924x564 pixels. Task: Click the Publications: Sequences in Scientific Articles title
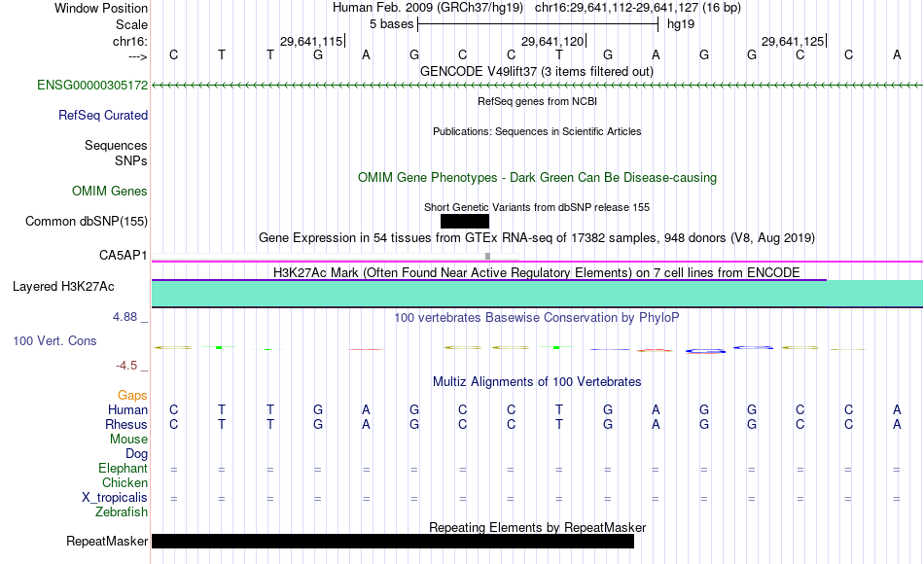pos(537,131)
